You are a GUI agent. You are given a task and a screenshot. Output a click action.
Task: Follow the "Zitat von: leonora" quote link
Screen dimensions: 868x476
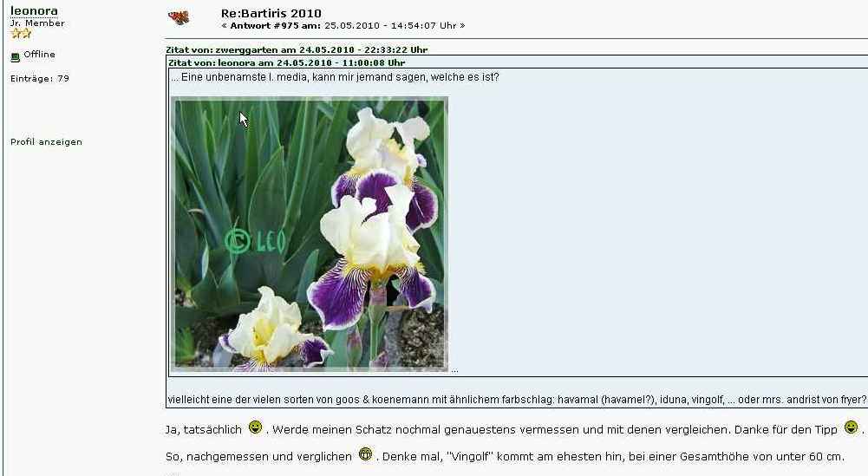[x=286, y=63]
